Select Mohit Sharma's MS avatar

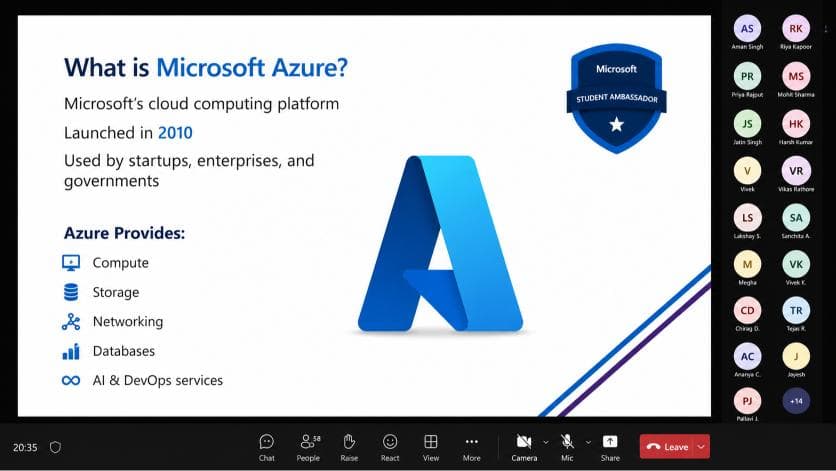tap(796, 76)
